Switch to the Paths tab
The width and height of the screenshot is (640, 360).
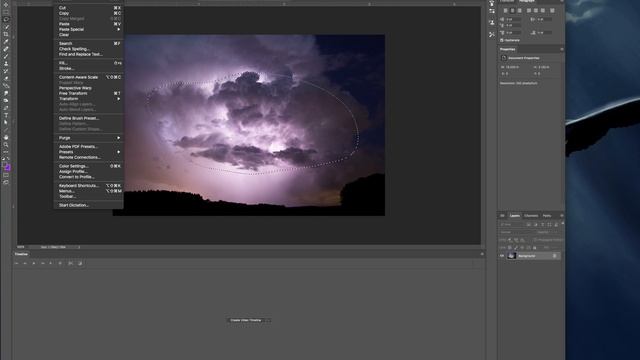click(x=547, y=216)
